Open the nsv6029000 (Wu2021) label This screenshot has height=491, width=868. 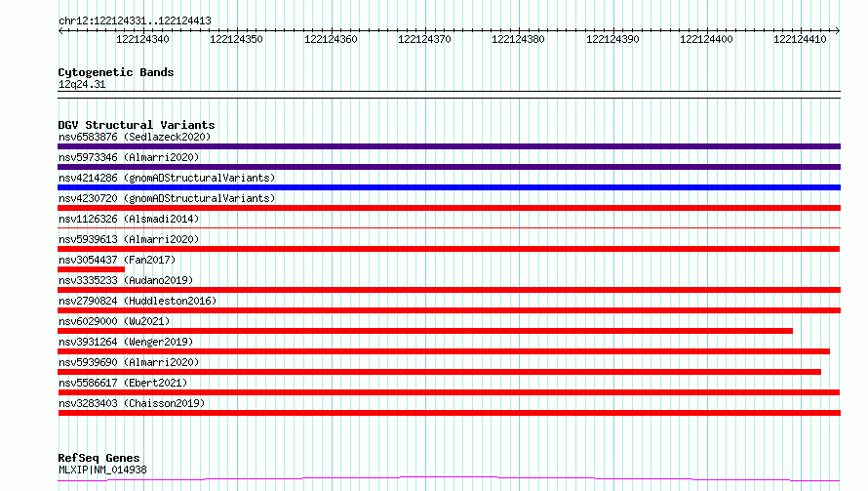tap(114, 321)
